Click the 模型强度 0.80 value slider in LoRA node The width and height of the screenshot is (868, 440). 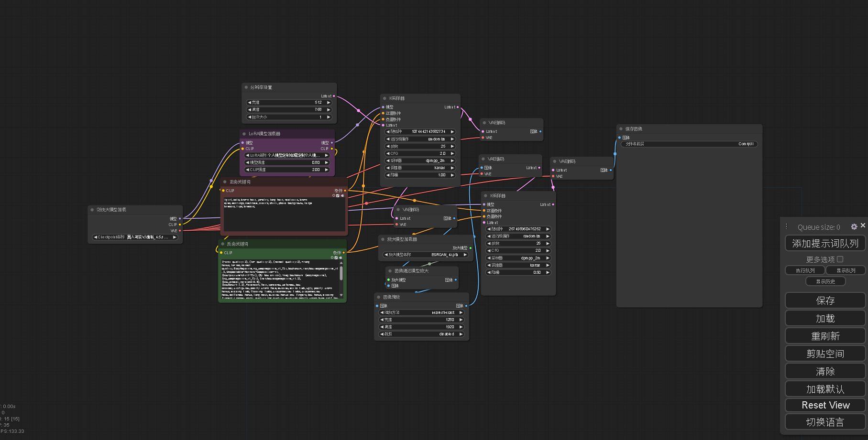coord(287,162)
